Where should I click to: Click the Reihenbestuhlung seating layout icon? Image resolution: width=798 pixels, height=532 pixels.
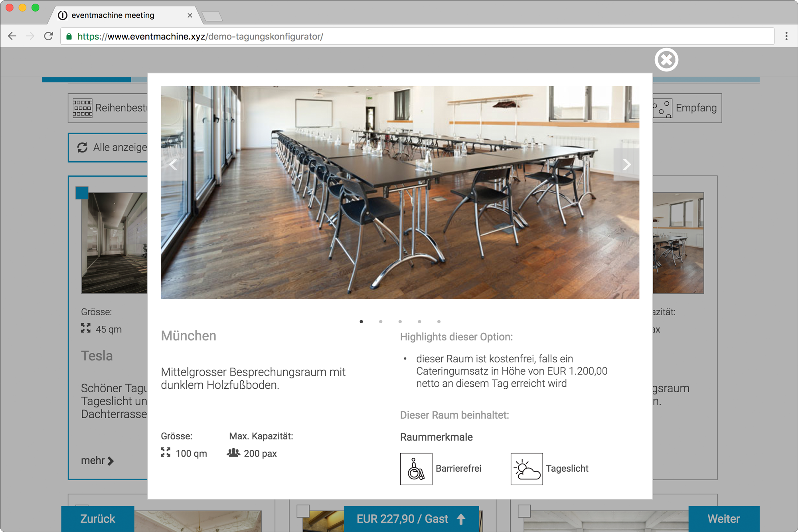pos(83,108)
